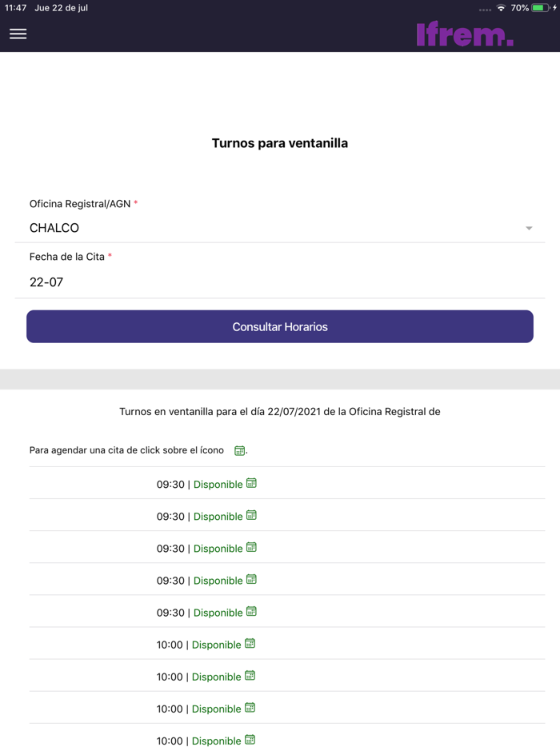Click the calendar icon on the first 09:30 slot

[x=251, y=483]
